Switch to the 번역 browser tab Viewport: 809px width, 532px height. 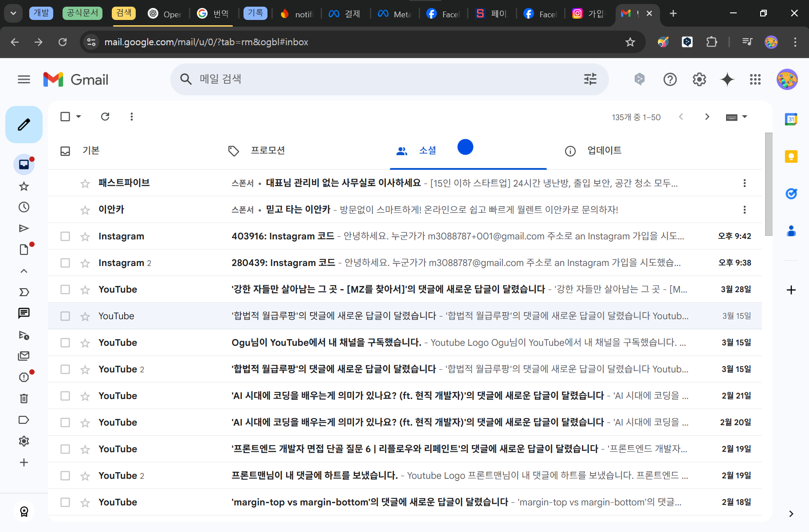[x=214, y=14]
